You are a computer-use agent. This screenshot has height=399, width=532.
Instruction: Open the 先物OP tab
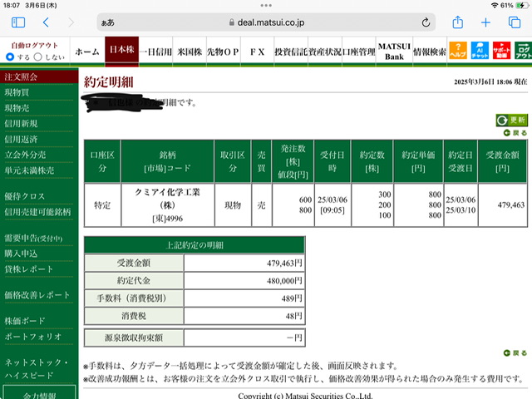[224, 52]
